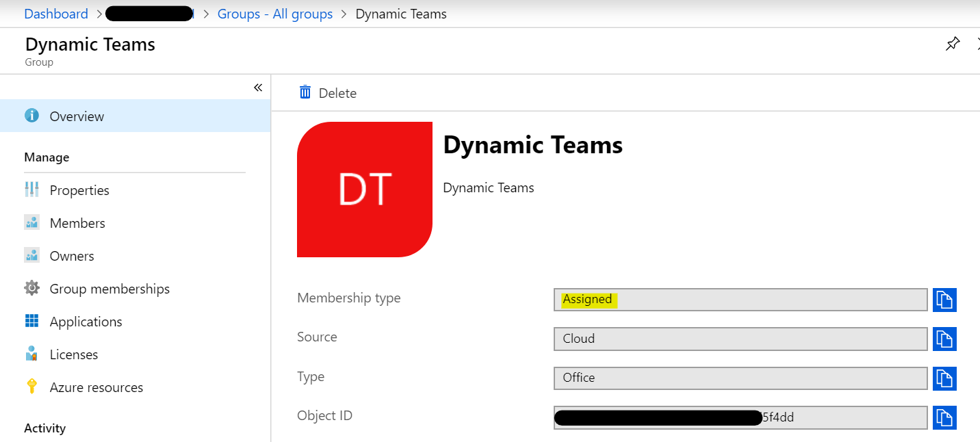Pin the Dynamic Teams blade to dashboard

pyautogui.click(x=952, y=44)
